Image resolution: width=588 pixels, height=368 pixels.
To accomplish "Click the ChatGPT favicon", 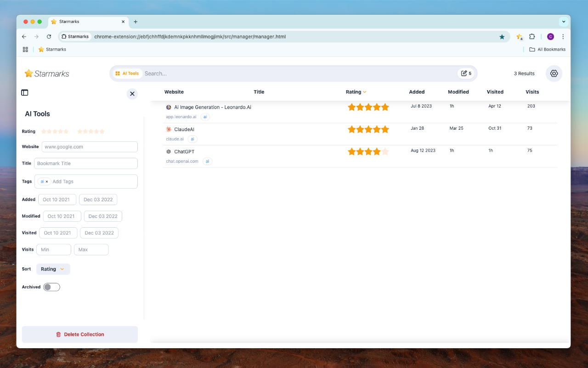I will click(x=169, y=152).
